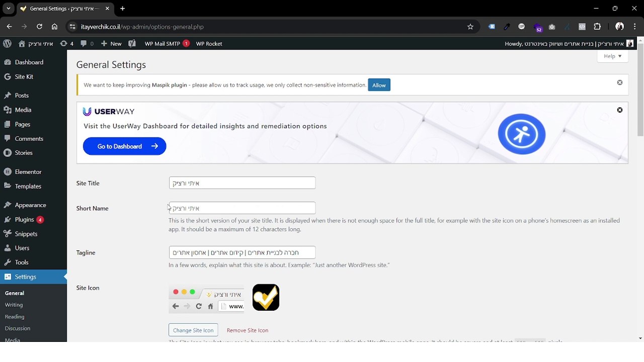Click the New content plus item
644x362 pixels.
(x=111, y=44)
